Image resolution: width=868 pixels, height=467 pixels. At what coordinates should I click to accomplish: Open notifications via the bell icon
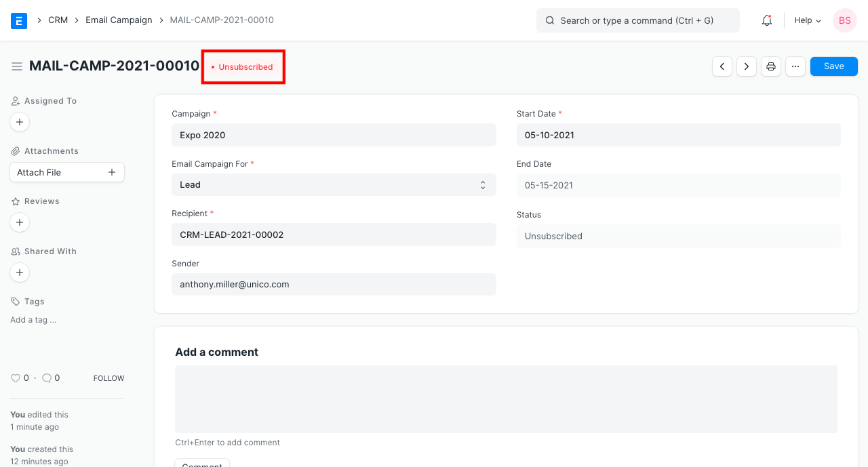tap(766, 20)
